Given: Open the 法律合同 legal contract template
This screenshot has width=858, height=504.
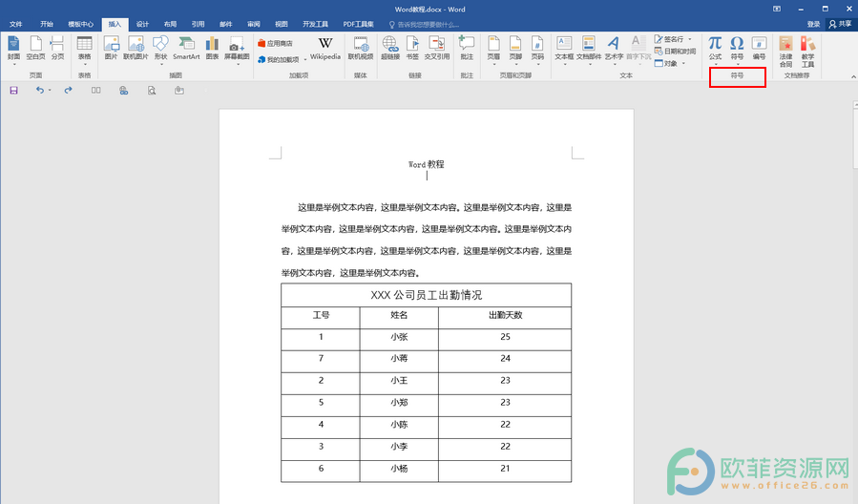Looking at the screenshot, I should (x=785, y=52).
